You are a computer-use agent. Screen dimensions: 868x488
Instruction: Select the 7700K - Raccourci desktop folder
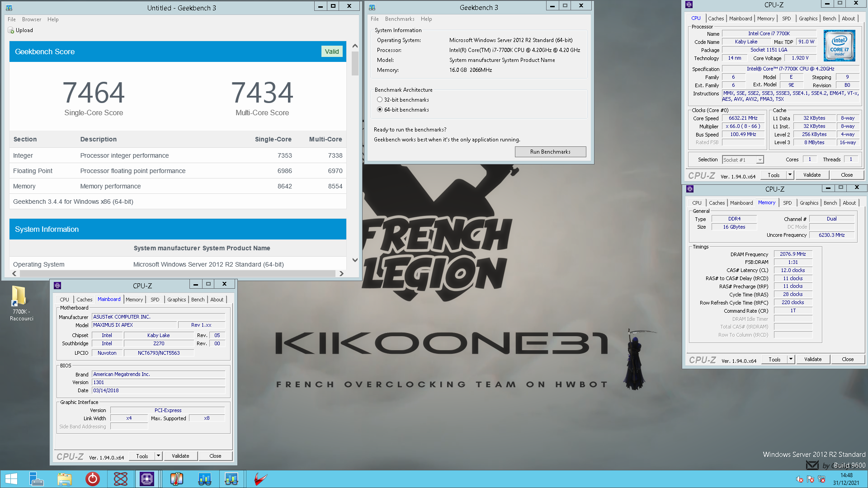point(21,303)
